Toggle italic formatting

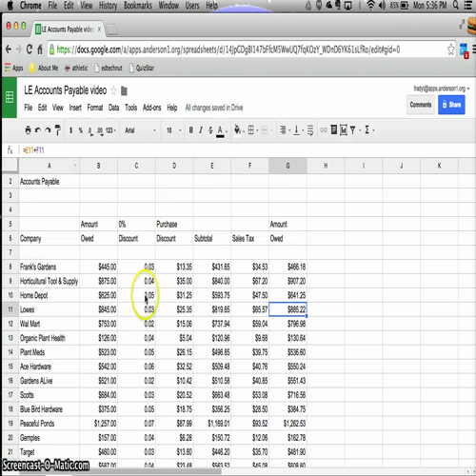point(201,130)
